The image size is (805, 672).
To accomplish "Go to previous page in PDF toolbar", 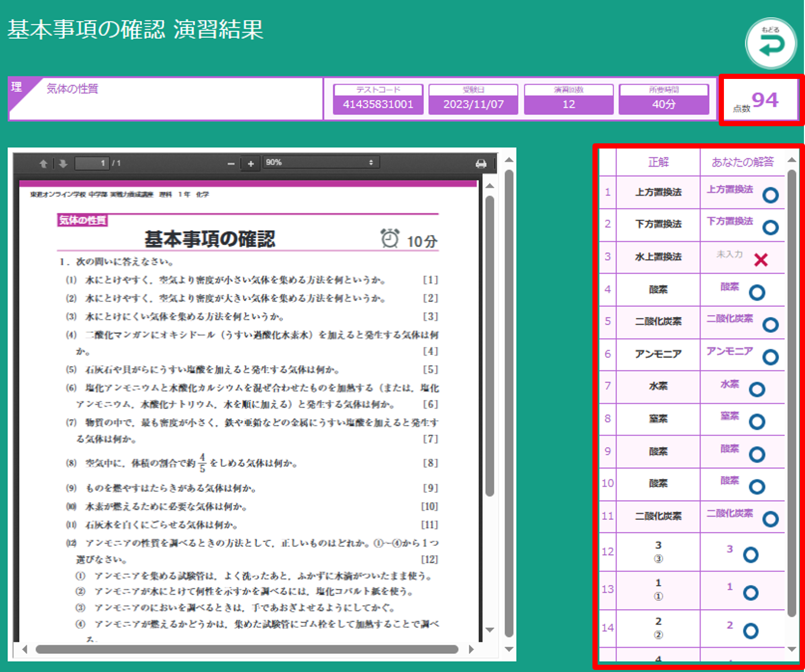I will click(44, 164).
